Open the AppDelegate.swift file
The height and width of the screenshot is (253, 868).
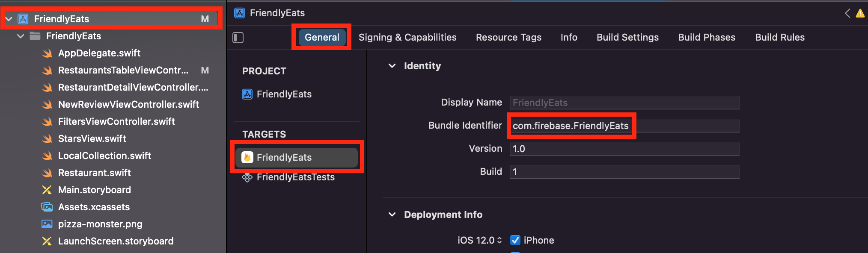pyautogui.click(x=99, y=53)
